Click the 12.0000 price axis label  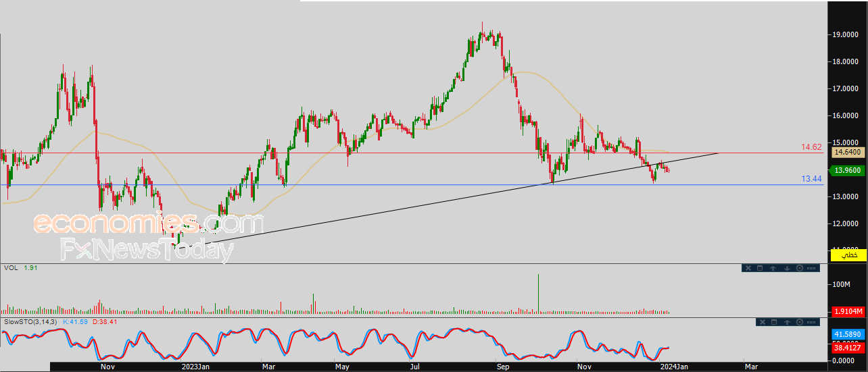click(x=846, y=223)
